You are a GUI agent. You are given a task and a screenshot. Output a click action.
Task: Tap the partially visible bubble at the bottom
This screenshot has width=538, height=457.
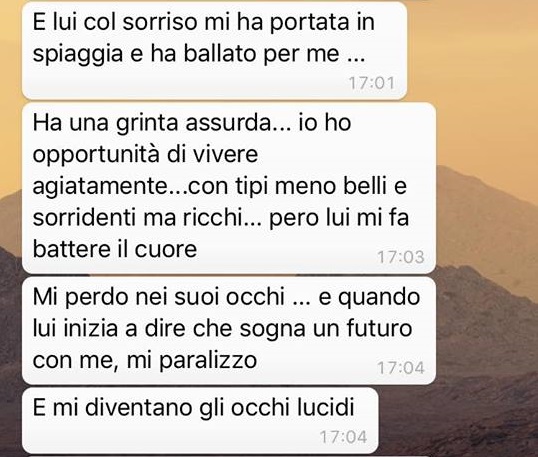(226, 456)
